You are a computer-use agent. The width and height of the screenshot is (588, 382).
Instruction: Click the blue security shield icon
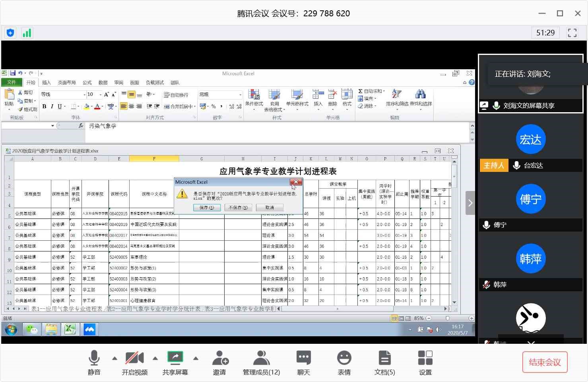click(10, 33)
